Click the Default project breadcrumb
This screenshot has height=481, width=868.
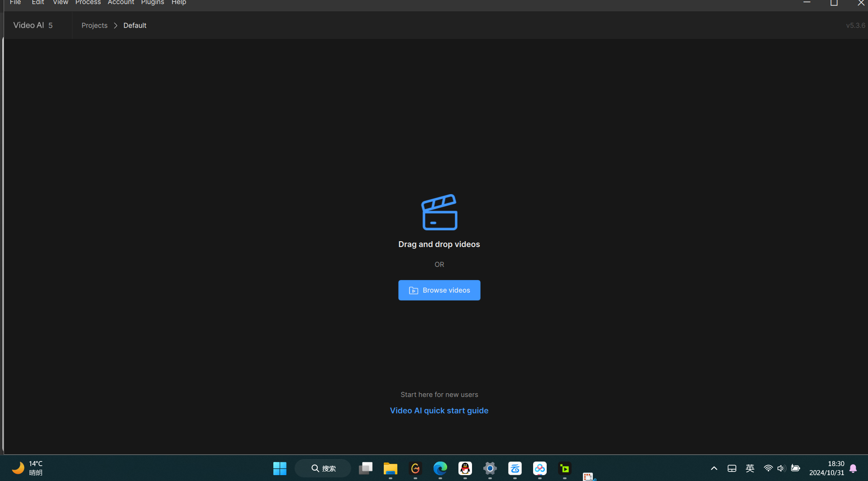pyautogui.click(x=135, y=25)
